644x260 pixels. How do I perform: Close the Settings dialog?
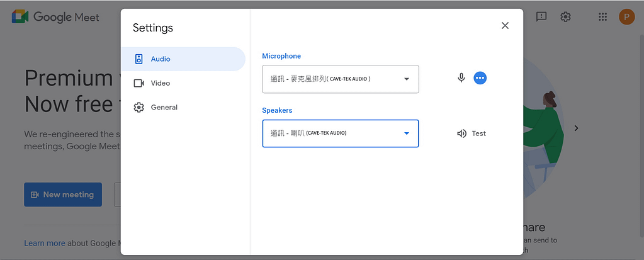(x=505, y=25)
